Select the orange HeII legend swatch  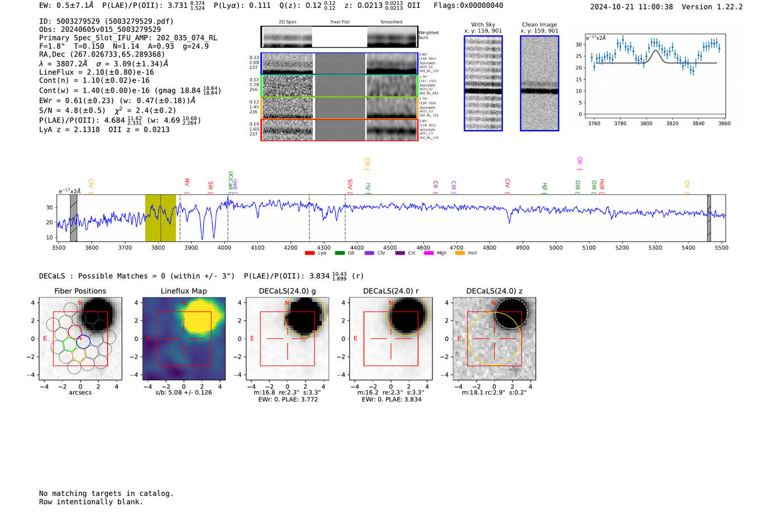click(x=460, y=253)
